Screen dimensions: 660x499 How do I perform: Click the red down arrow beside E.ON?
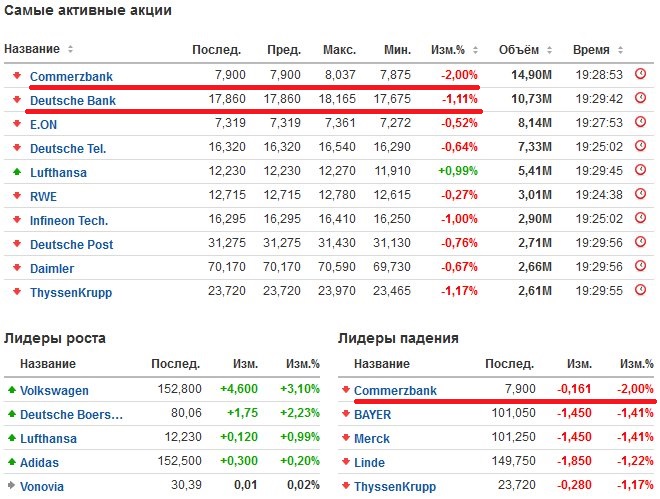click(x=16, y=124)
